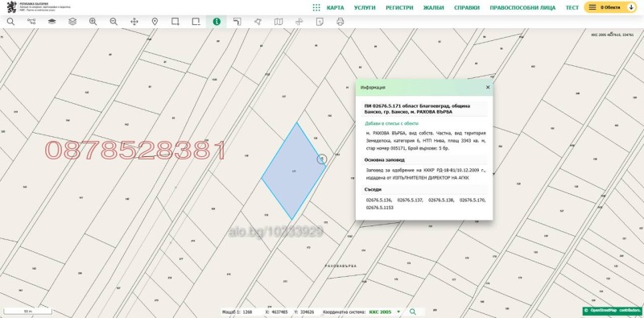Image resolution: width=644 pixels, height=318 pixels.
Task: Click the highlighted blue parcel 171
Action: [293, 171]
